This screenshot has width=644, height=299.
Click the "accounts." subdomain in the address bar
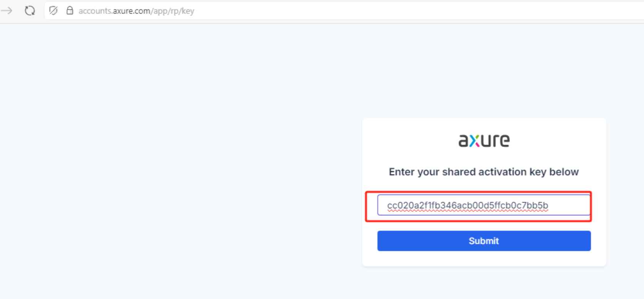click(x=96, y=11)
